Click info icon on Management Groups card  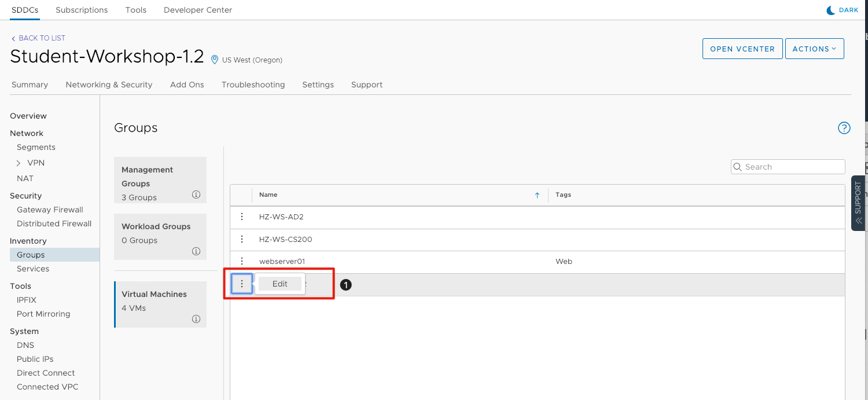pos(196,195)
